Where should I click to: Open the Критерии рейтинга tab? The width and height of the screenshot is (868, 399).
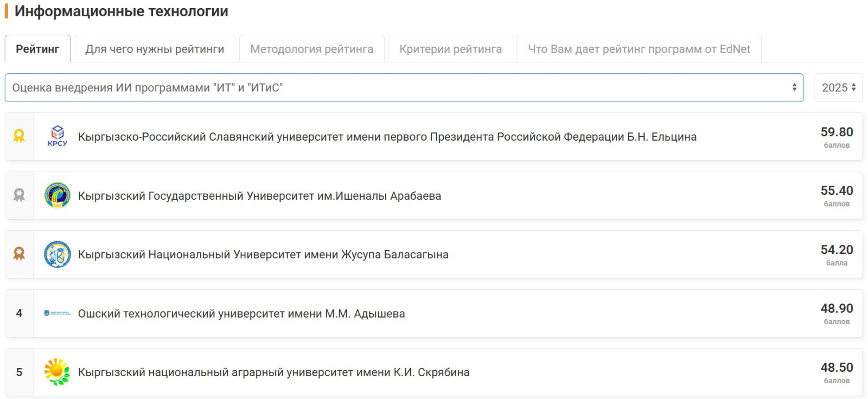tap(451, 49)
